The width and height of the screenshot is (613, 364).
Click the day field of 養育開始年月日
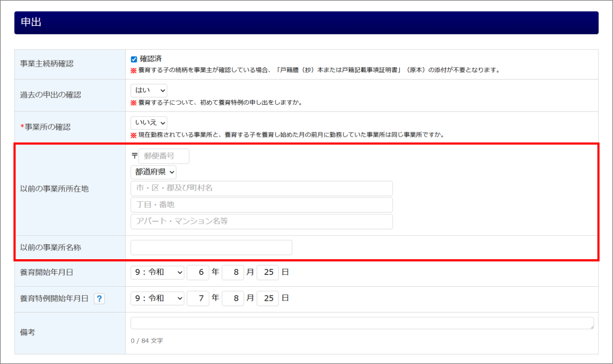click(x=268, y=272)
